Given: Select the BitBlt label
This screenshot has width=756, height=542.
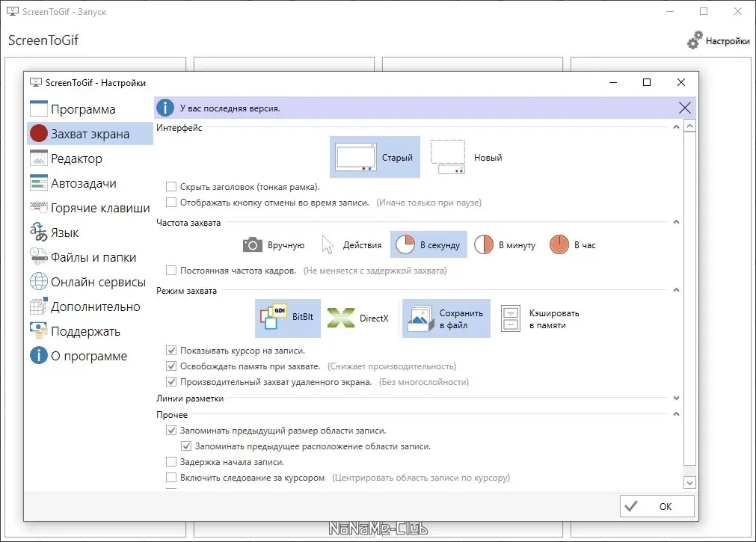Looking at the screenshot, I should pyautogui.click(x=303, y=317).
